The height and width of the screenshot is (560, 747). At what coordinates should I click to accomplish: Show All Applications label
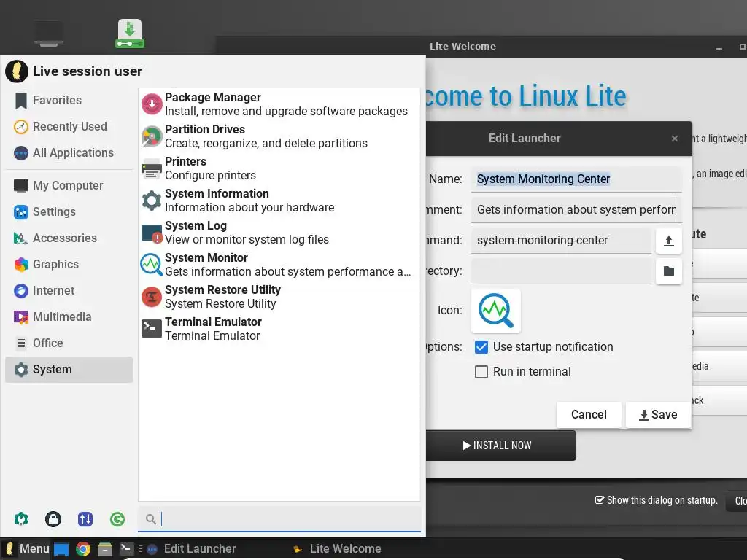pos(74,153)
